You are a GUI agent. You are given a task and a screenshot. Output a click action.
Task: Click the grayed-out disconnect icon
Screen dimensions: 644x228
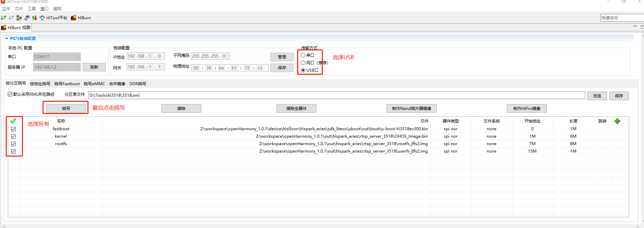(11, 18)
